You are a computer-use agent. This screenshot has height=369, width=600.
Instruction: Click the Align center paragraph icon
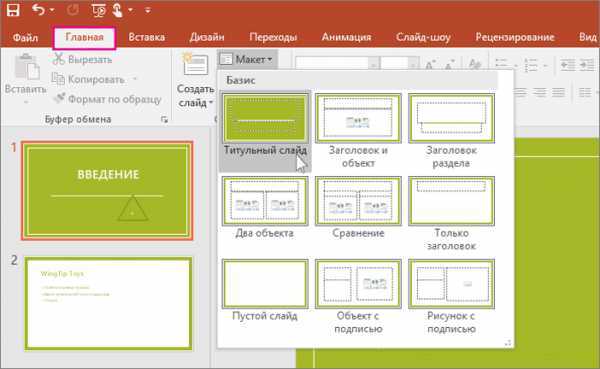pyautogui.click(x=520, y=92)
